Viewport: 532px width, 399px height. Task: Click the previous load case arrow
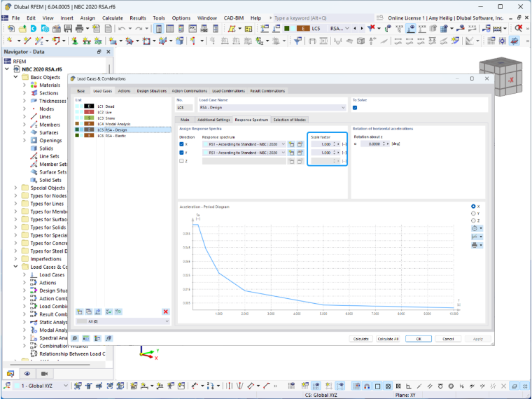pos(355,29)
